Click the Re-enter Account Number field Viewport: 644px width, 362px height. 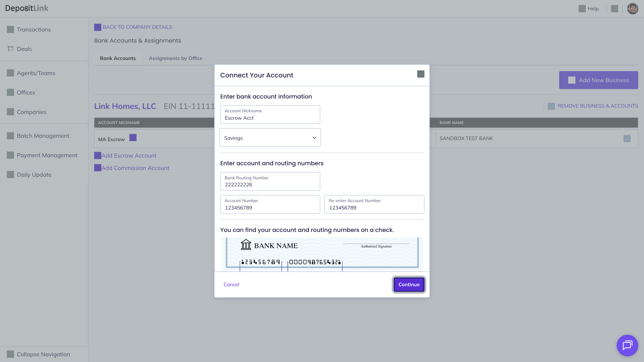(374, 205)
